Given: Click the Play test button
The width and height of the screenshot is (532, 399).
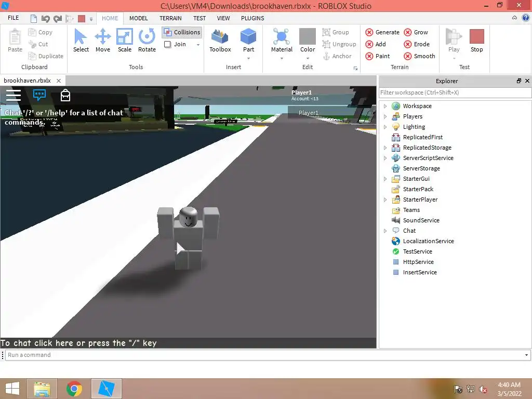Looking at the screenshot, I should (x=454, y=41).
